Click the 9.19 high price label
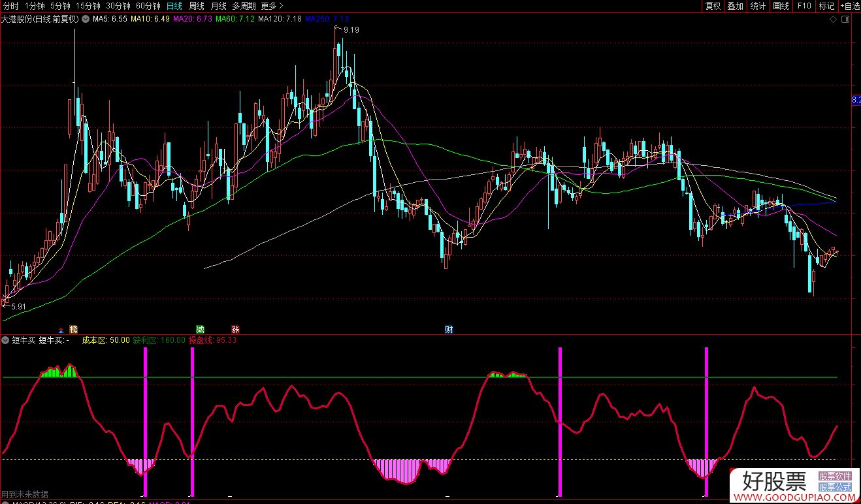Viewport: 861px width, 504px height. 351,30
